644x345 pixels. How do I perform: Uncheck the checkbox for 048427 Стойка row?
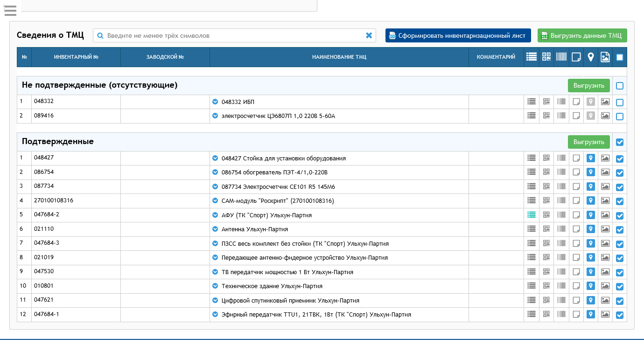620,159
